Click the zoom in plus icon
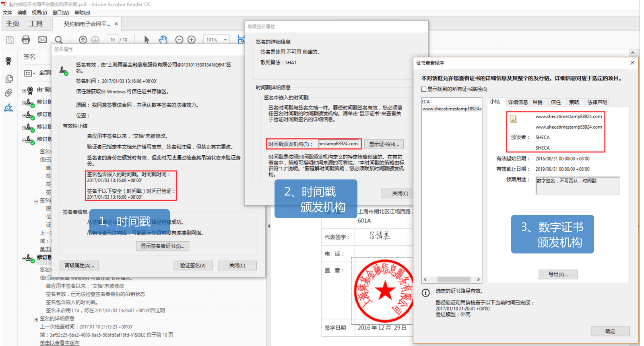The height and width of the screenshot is (346, 644). (192, 39)
